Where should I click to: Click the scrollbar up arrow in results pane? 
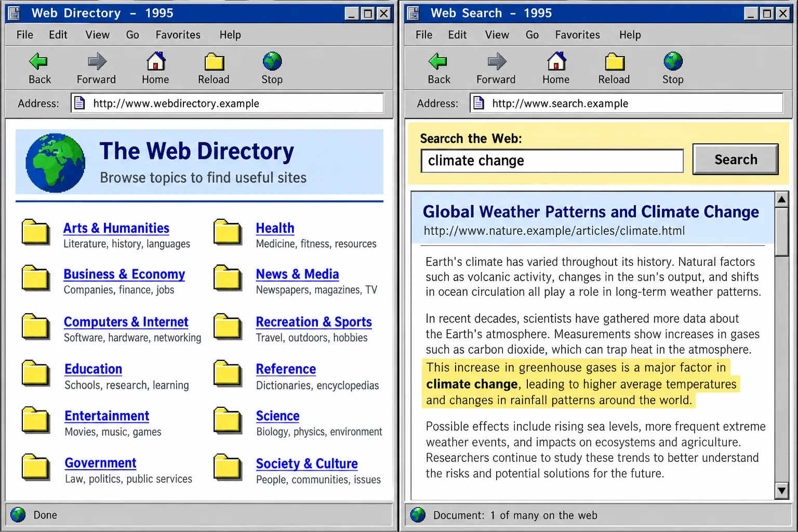pyautogui.click(x=782, y=199)
